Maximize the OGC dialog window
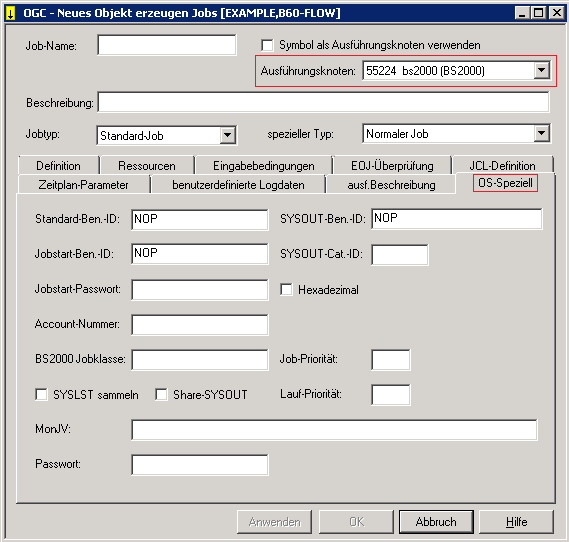This screenshot has width=569, height=542. (539, 13)
